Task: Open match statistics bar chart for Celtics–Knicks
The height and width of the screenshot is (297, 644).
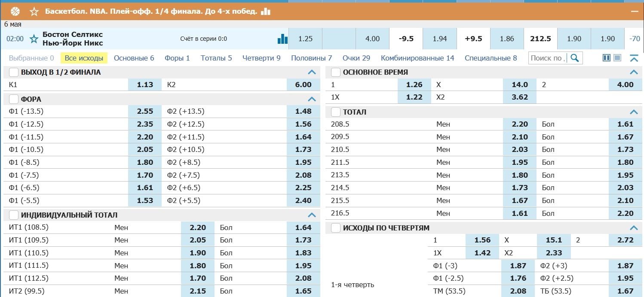Action: [x=282, y=39]
